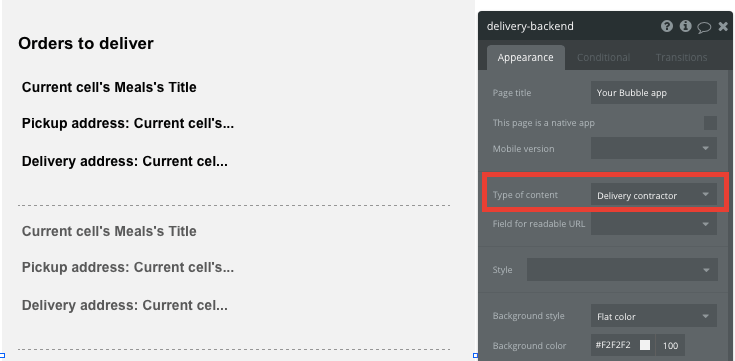735x361 pixels.
Task: Click the Page title input field
Action: [x=654, y=92]
